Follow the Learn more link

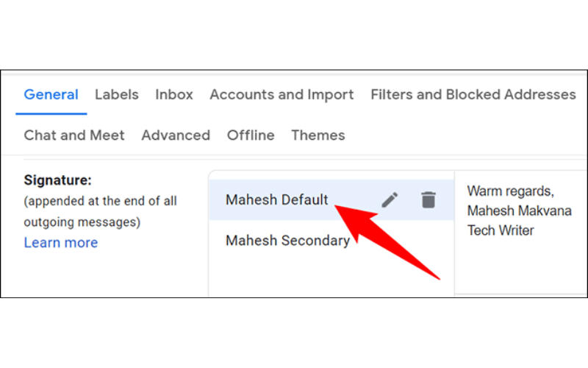(x=61, y=243)
